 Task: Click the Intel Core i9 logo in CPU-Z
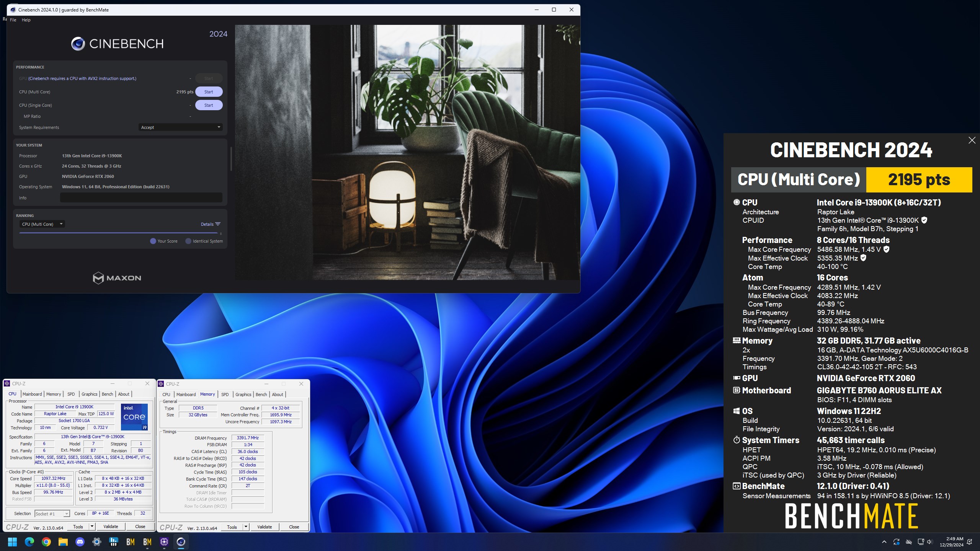(134, 417)
